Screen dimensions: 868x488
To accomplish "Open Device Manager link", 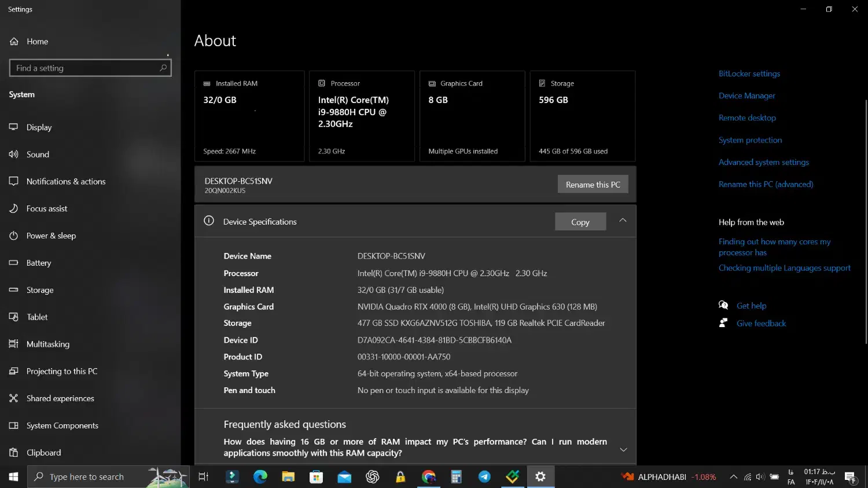I will coord(746,95).
